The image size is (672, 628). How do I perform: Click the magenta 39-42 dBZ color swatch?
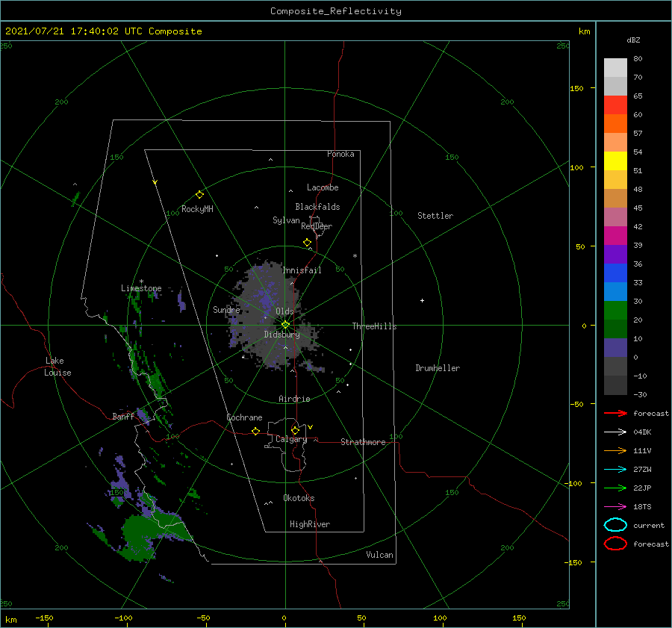[615, 236]
